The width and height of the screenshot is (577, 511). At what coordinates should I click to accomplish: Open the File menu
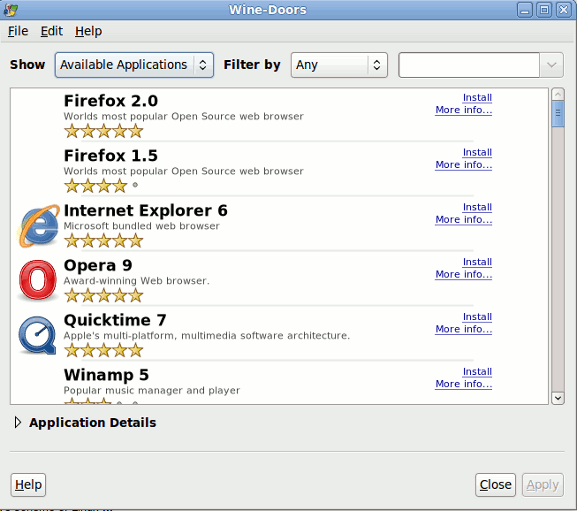(18, 31)
